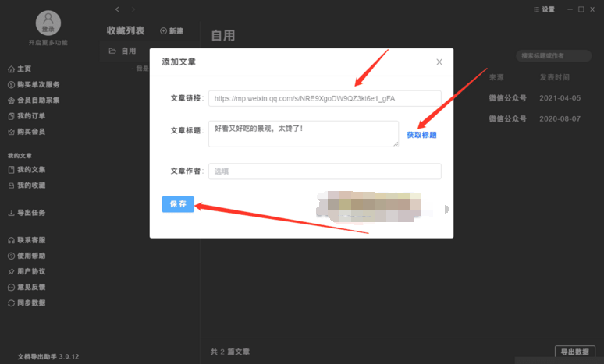Click the 导出数据 button
This screenshot has height=364, width=604.
pos(574,352)
